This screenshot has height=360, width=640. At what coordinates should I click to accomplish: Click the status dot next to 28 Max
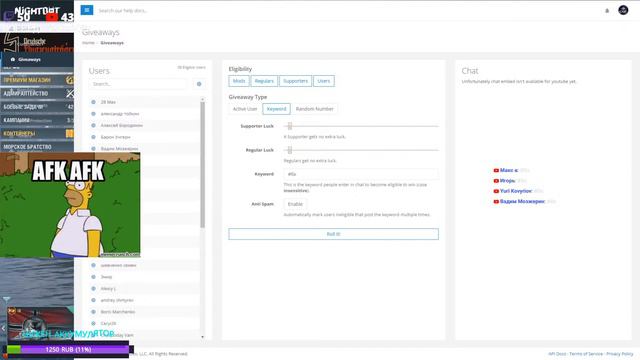(x=93, y=102)
